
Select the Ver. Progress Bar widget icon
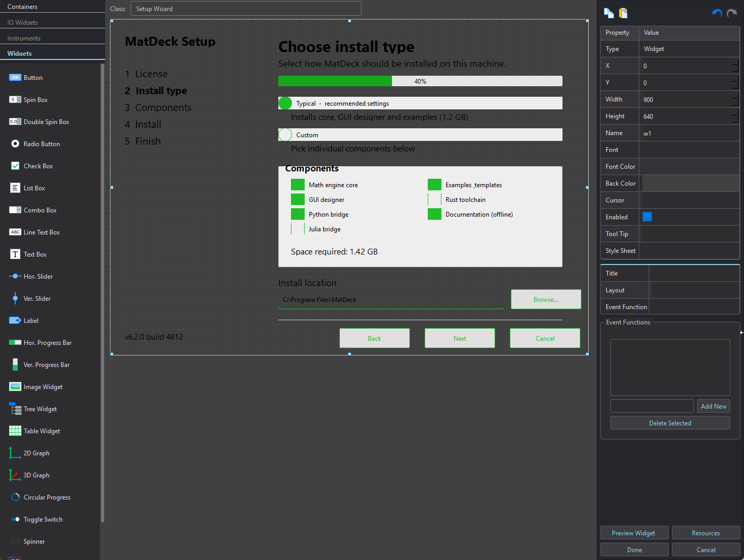15,364
